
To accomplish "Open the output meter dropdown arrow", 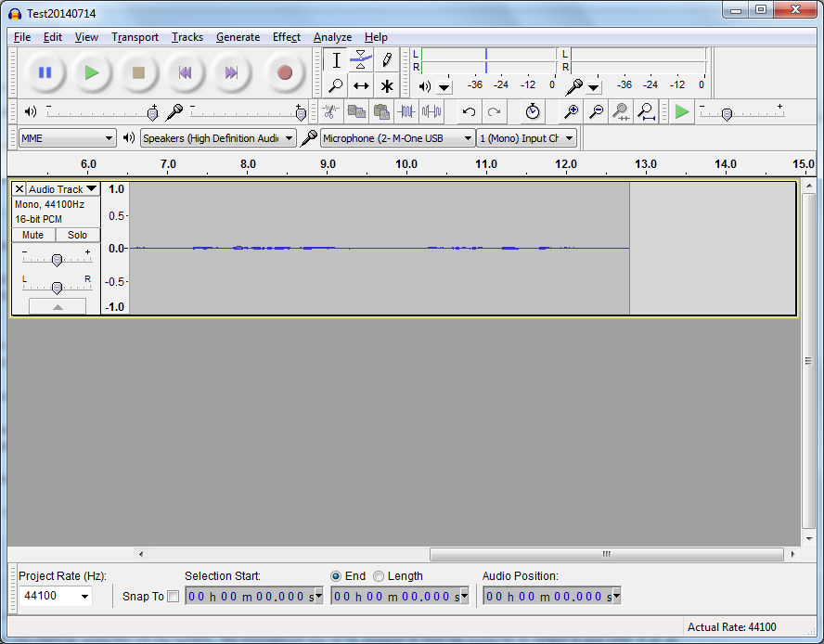I will click(444, 87).
